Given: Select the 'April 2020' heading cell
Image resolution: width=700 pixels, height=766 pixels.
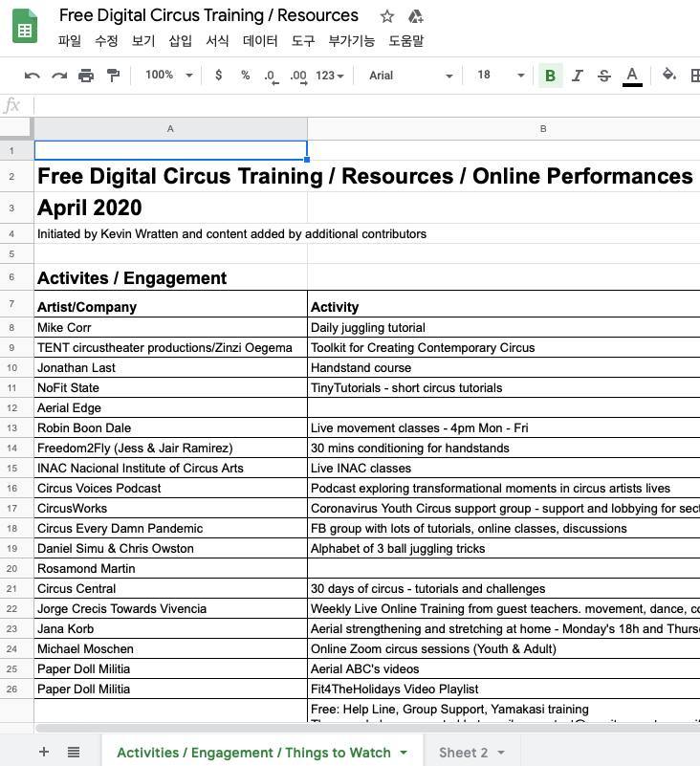Looking at the screenshot, I should coord(170,208).
